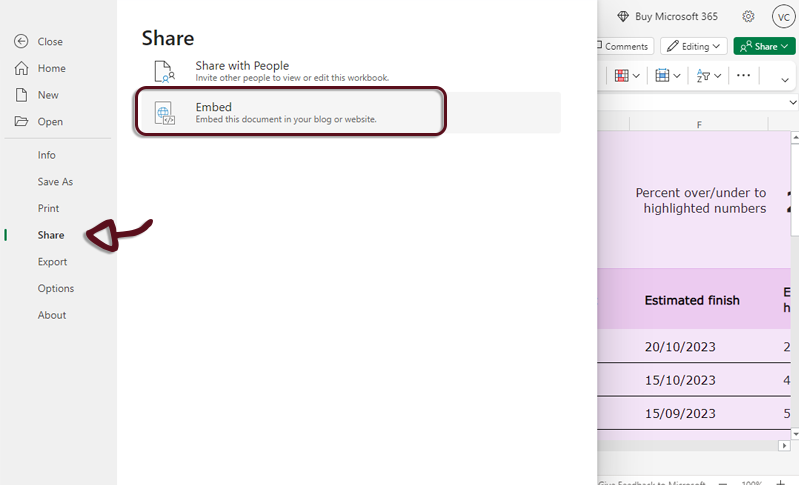Open the green Share dropdown button
Viewport: 800px width, 485px height.
click(764, 46)
